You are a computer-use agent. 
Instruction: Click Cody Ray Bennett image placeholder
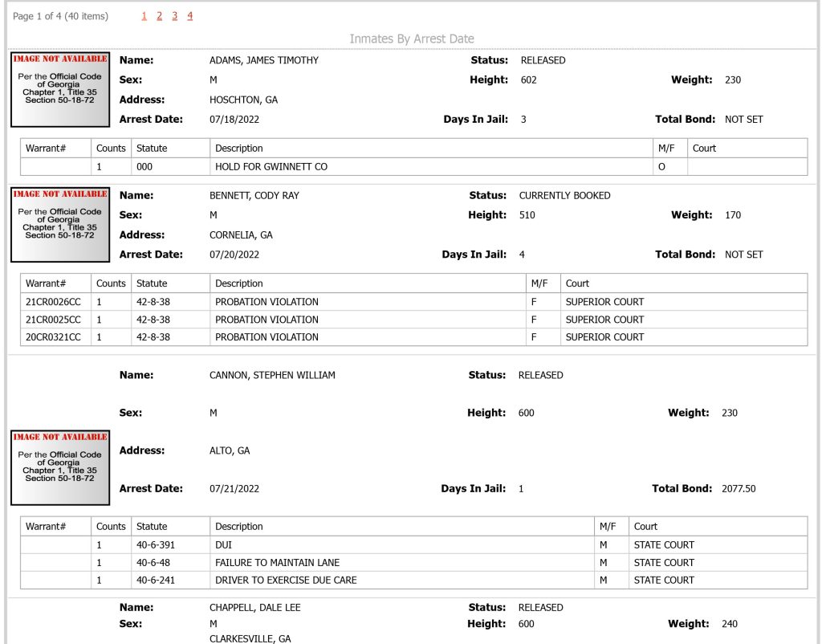60,225
